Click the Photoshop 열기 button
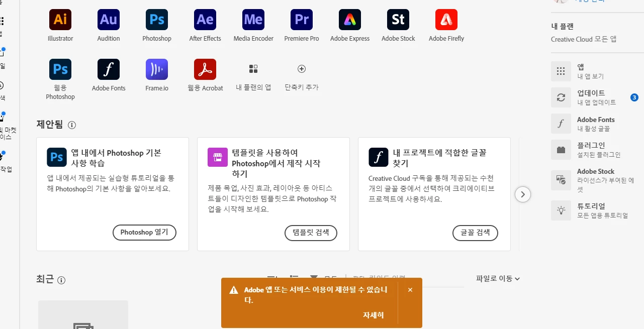 (x=144, y=233)
